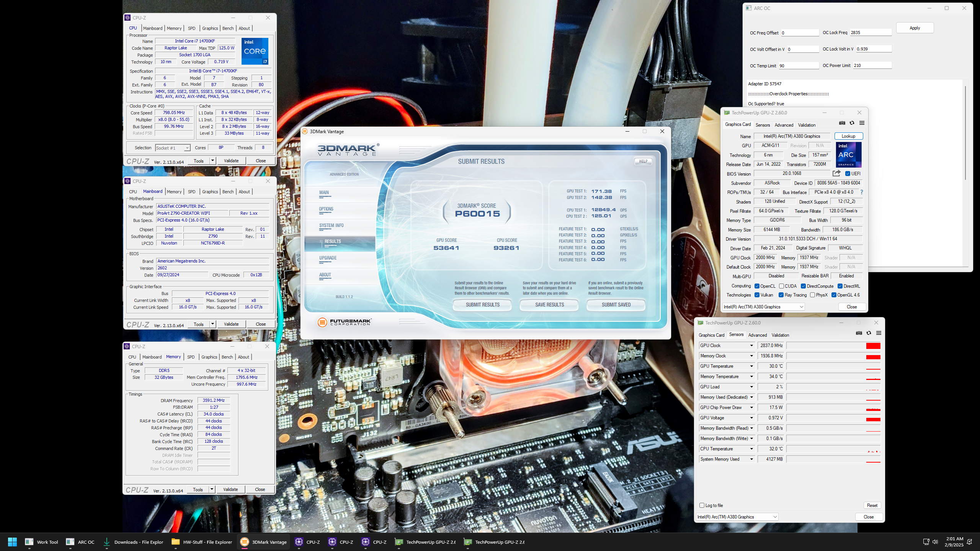Click Windows Start button

[12, 542]
